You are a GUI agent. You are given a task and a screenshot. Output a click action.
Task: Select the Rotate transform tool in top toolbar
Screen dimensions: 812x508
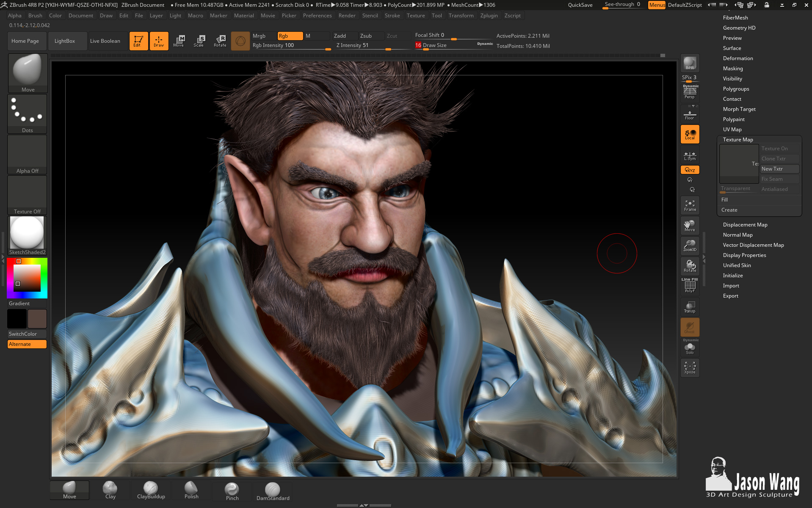(220, 41)
